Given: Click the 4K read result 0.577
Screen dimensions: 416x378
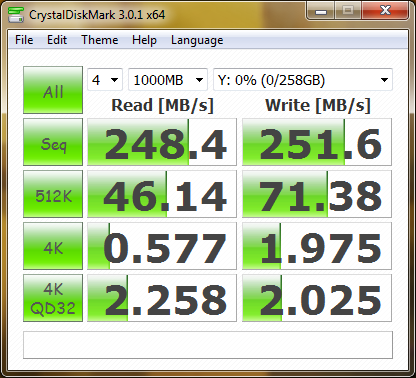Looking at the screenshot, I should [x=162, y=246].
